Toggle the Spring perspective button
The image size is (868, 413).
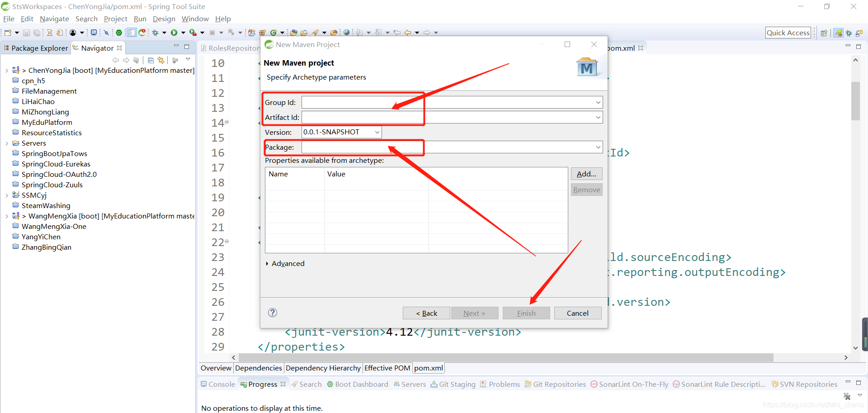pyautogui.click(x=839, y=33)
